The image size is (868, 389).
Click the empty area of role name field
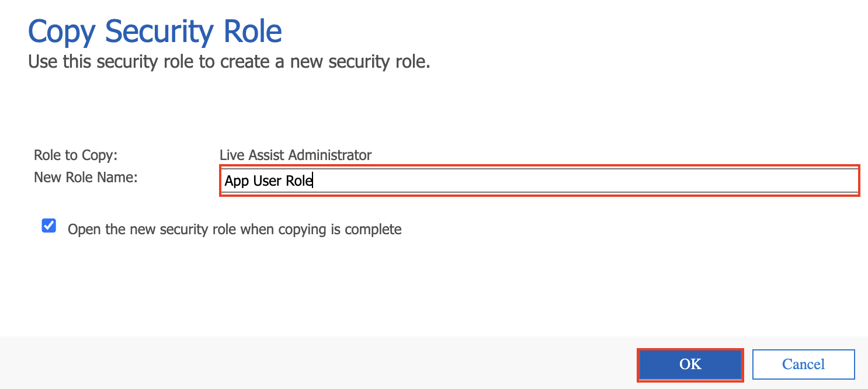click(x=584, y=181)
